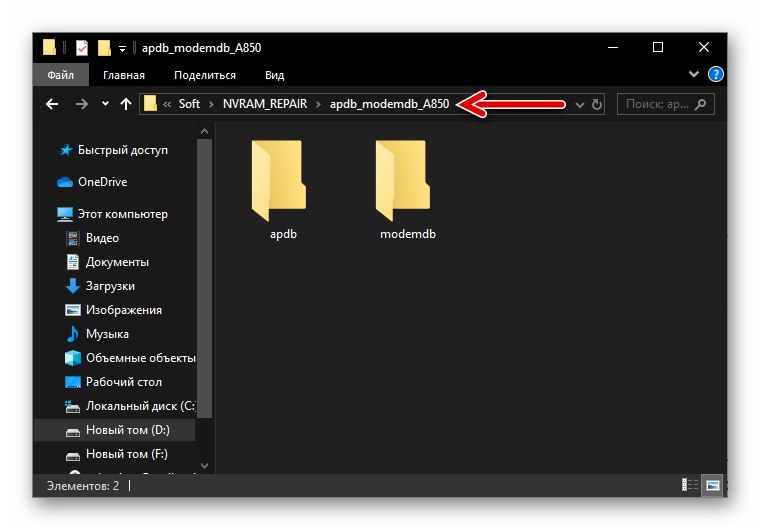Open the Изображения folder
The height and width of the screenshot is (530, 760).
[113, 310]
